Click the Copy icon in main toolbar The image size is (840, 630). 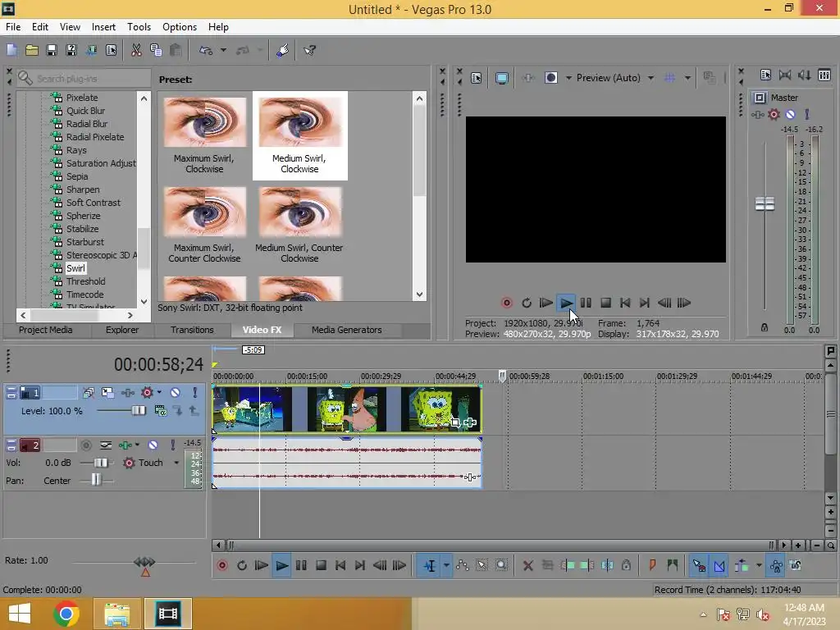[x=156, y=50]
